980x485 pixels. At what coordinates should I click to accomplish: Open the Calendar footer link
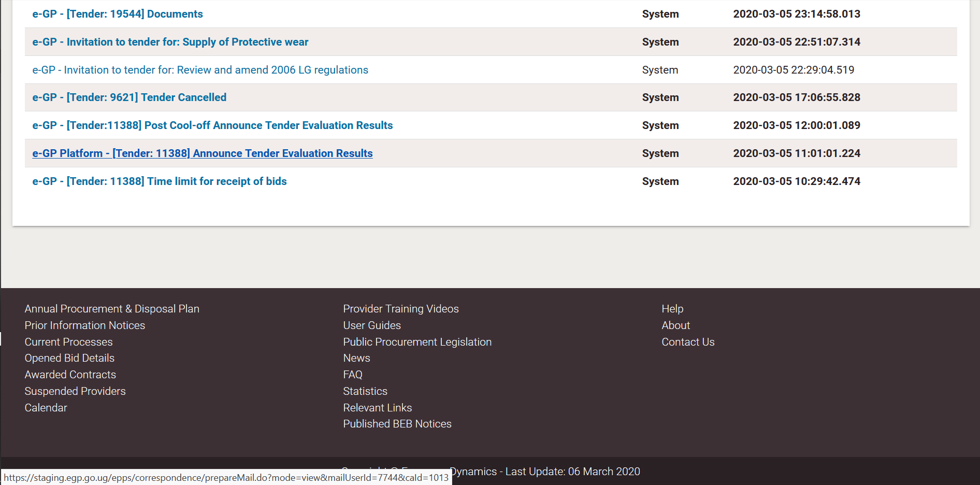(x=46, y=408)
